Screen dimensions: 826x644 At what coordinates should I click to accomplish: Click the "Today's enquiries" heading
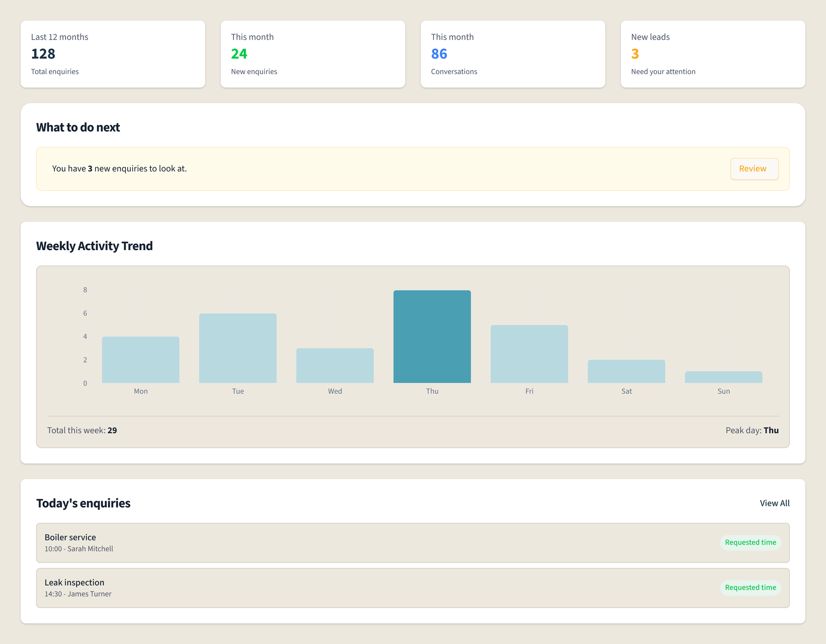tap(83, 503)
